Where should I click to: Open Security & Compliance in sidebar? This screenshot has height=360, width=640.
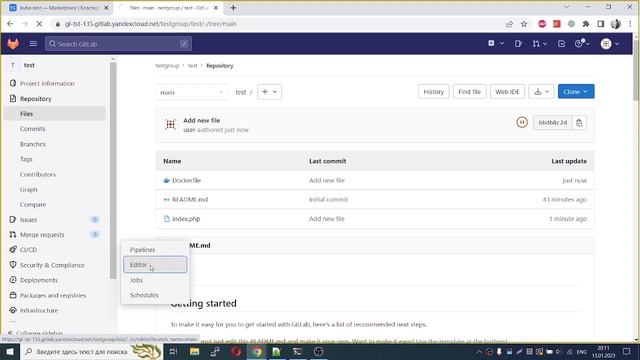pos(52,265)
